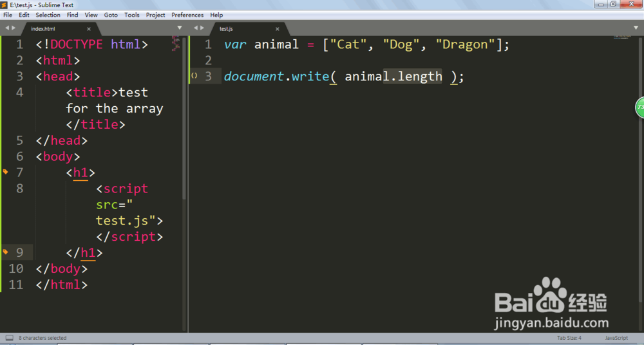Click the "Dragon" string in test.js

(465, 44)
